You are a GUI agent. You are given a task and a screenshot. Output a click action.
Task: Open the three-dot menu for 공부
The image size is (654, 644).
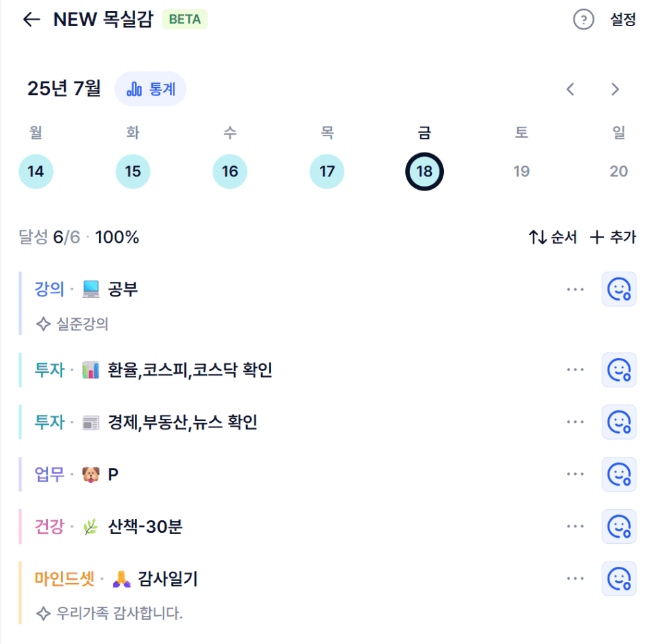tap(575, 289)
